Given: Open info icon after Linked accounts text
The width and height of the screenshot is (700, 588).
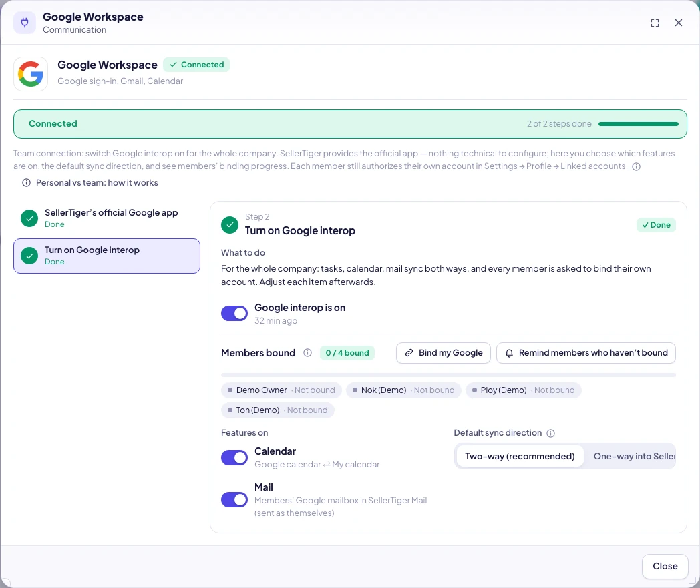Looking at the screenshot, I should point(636,166).
